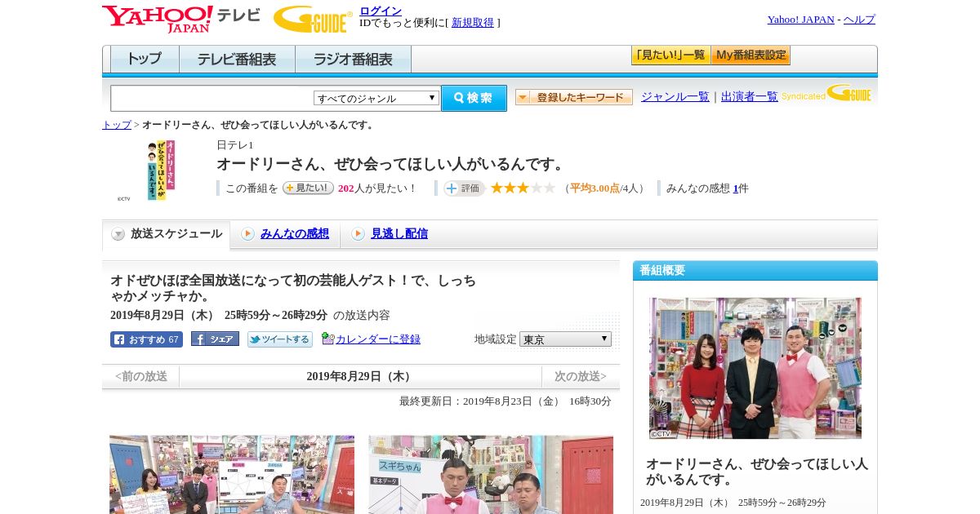Click カレンダーに登録 link

[x=378, y=339]
